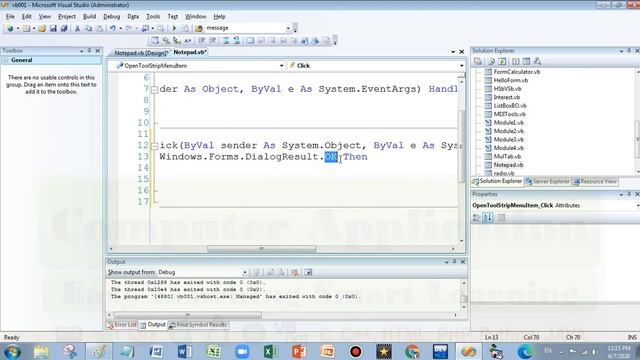Open the Debug menu
This screenshot has width=640, height=360.
point(111,17)
